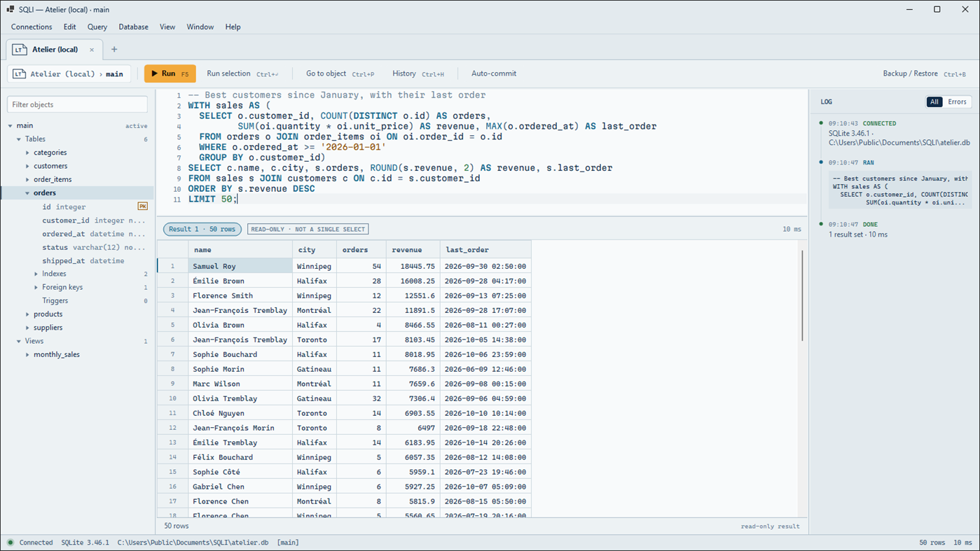980x551 pixels.
Task: Open Backup / Restore
Action: pos(925,74)
